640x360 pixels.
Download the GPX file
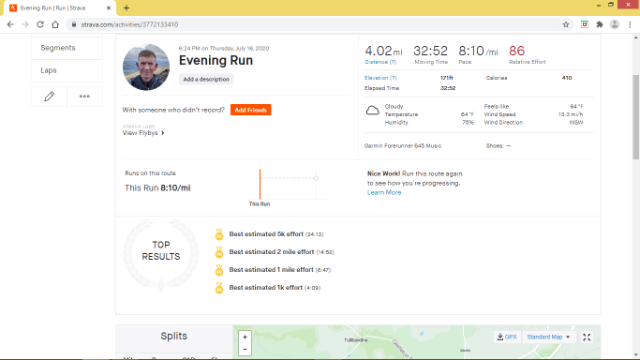tap(507, 337)
